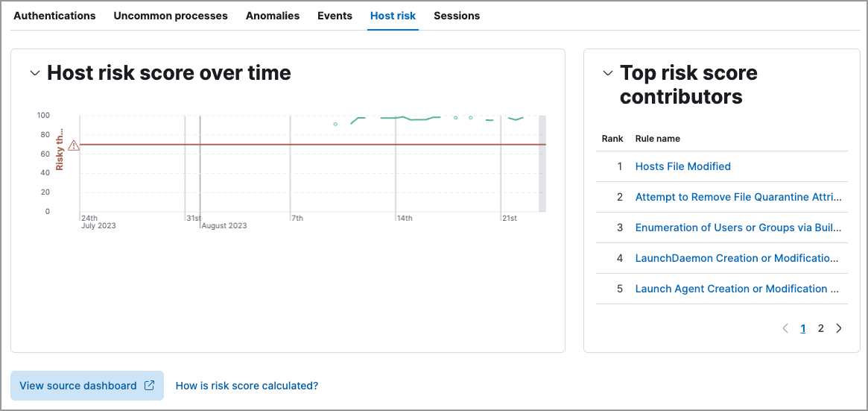Select the Anomalies tab
Image resolution: width=868 pixels, height=411 pixels.
[273, 16]
